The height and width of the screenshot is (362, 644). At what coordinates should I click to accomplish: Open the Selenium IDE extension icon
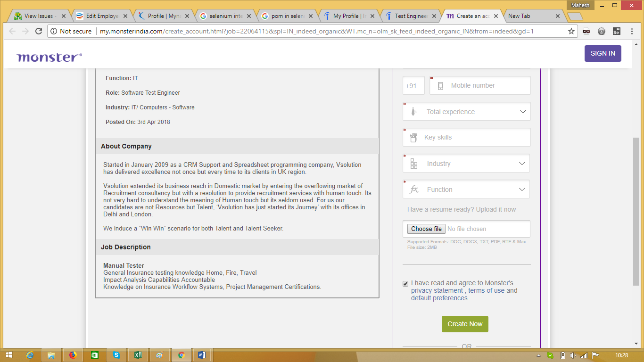616,32
